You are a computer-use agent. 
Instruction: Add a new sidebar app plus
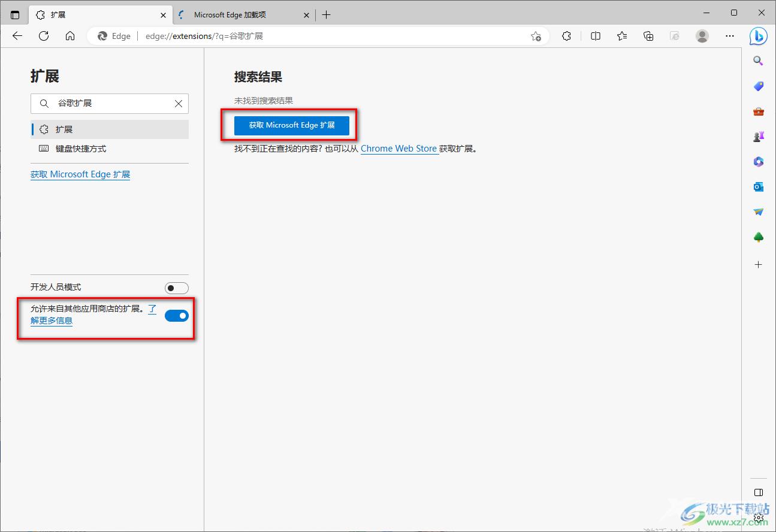pos(758,264)
